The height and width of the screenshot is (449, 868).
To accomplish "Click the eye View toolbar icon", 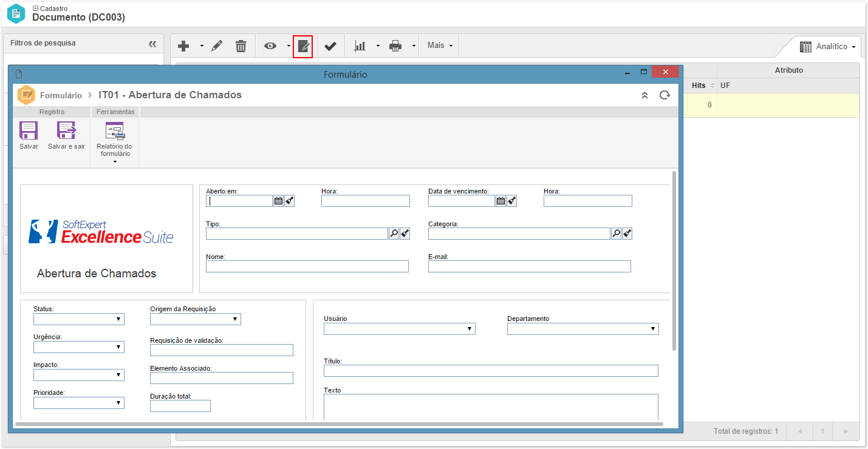I will coord(270,46).
